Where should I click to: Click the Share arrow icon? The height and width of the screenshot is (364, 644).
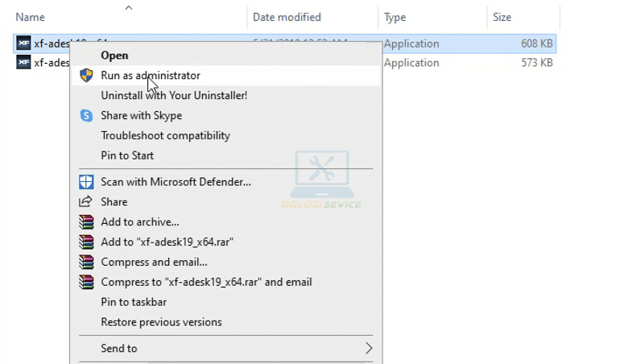click(86, 202)
